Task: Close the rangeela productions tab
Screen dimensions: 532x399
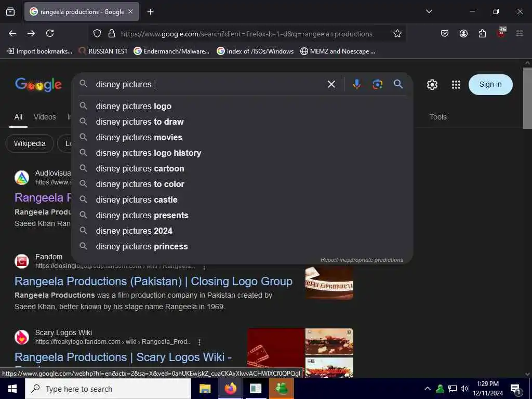Action: pyautogui.click(x=130, y=11)
